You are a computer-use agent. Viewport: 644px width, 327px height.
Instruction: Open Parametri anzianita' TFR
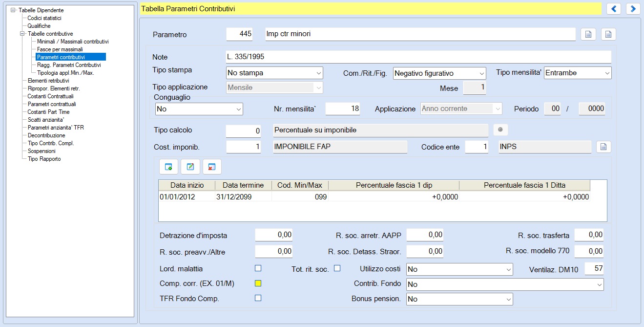[56, 128]
